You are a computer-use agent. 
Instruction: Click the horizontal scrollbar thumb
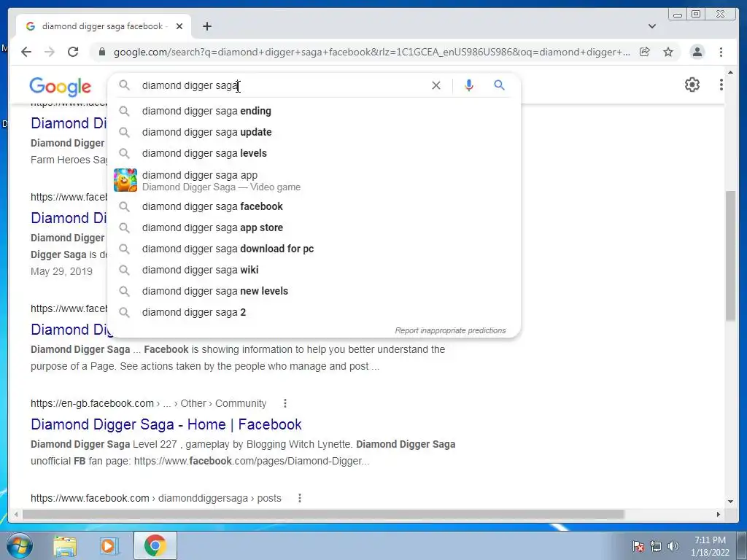pyautogui.click(x=323, y=514)
